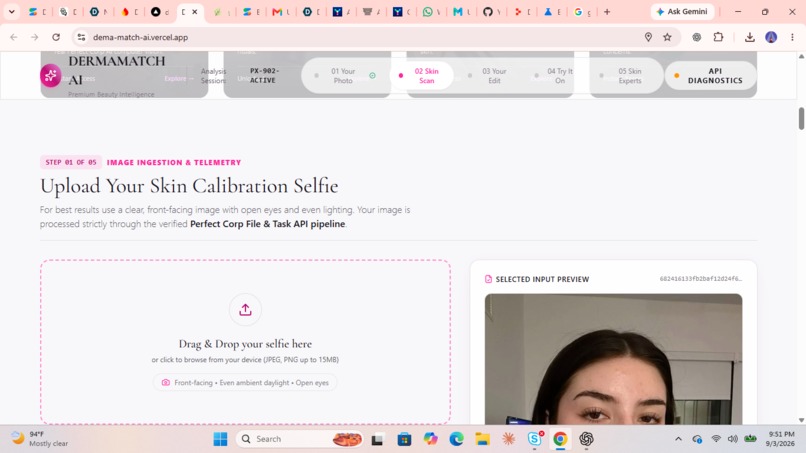Image resolution: width=806 pixels, height=453 pixels.
Task: Select the 03 Your Edit step
Action: tap(489, 76)
